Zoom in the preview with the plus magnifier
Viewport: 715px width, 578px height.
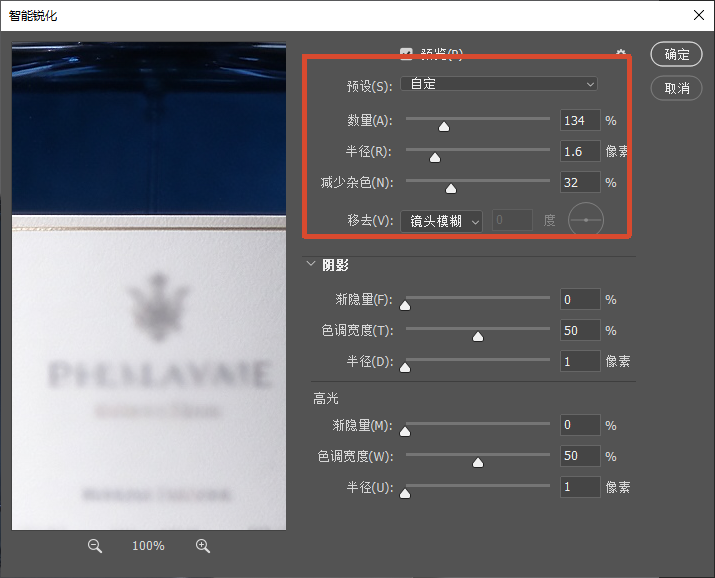(202, 546)
